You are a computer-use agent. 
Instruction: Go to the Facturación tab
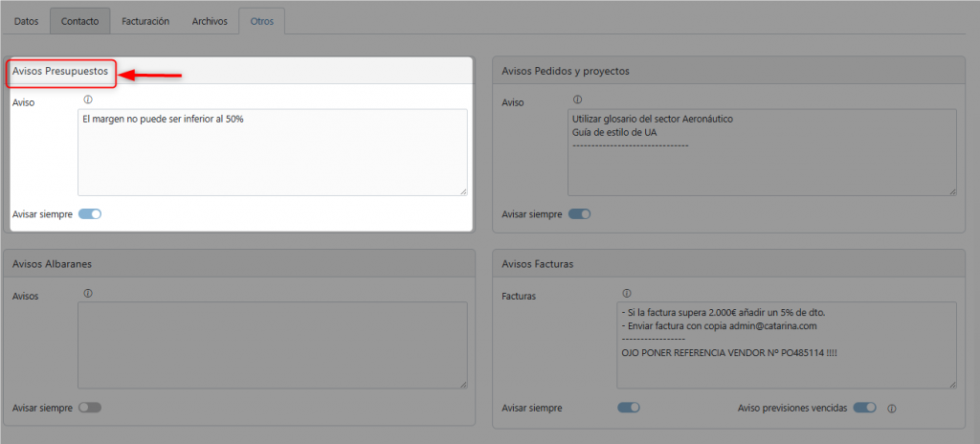click(x=145, y=20)
